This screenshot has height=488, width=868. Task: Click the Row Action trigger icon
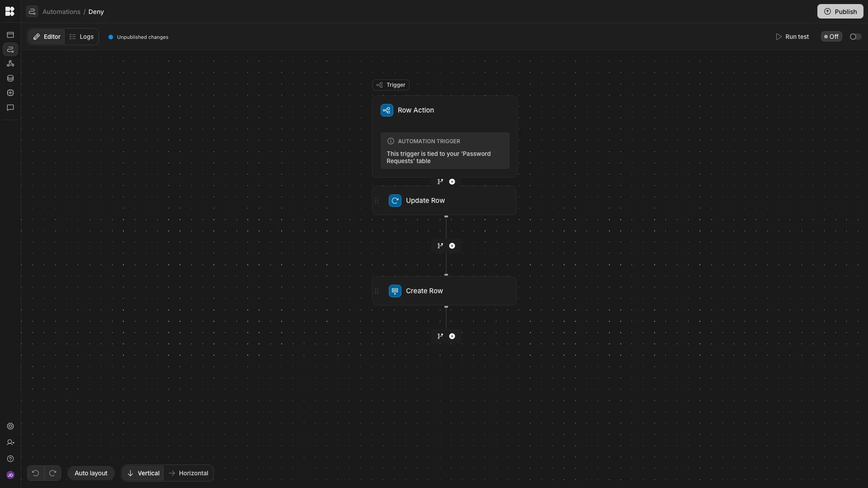click(387, 110)
